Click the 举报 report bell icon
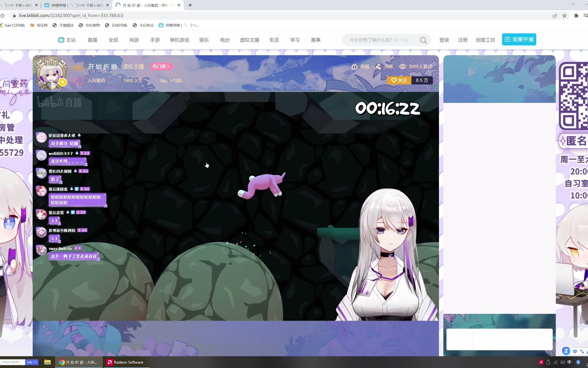Screen dimensions: 588x368 tap(354, 66)
